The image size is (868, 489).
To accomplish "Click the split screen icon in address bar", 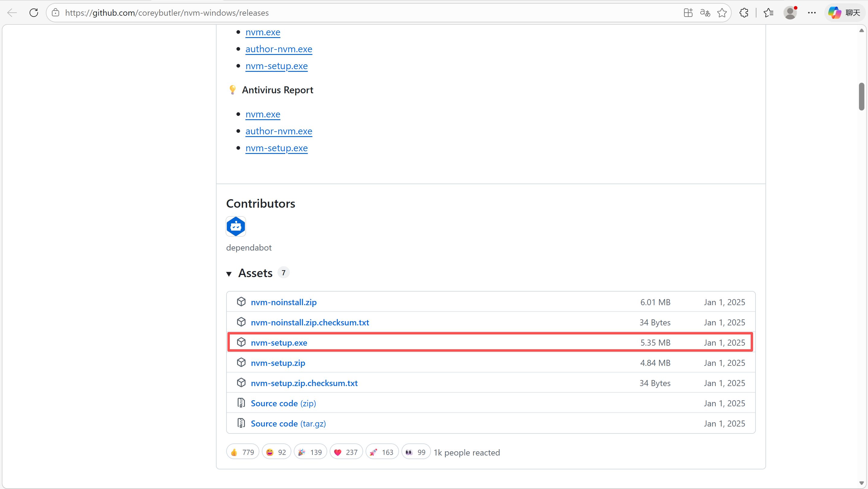I will [x=688, y=13].
